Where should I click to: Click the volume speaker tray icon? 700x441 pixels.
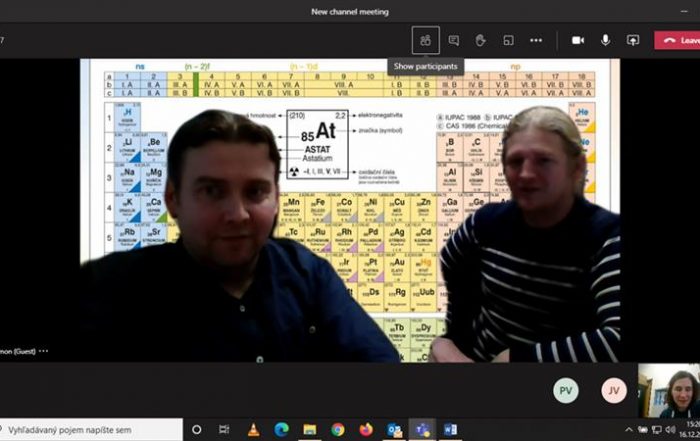click(670, 430)
